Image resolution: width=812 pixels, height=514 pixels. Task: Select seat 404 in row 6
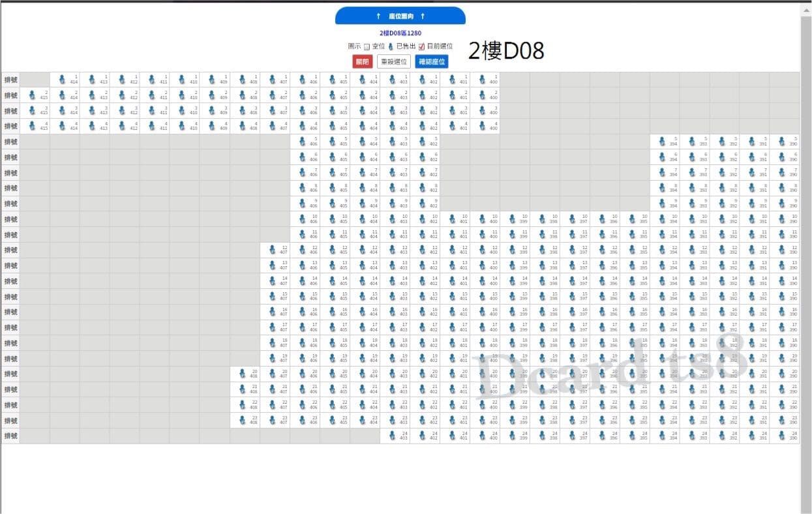pos(365,157)
